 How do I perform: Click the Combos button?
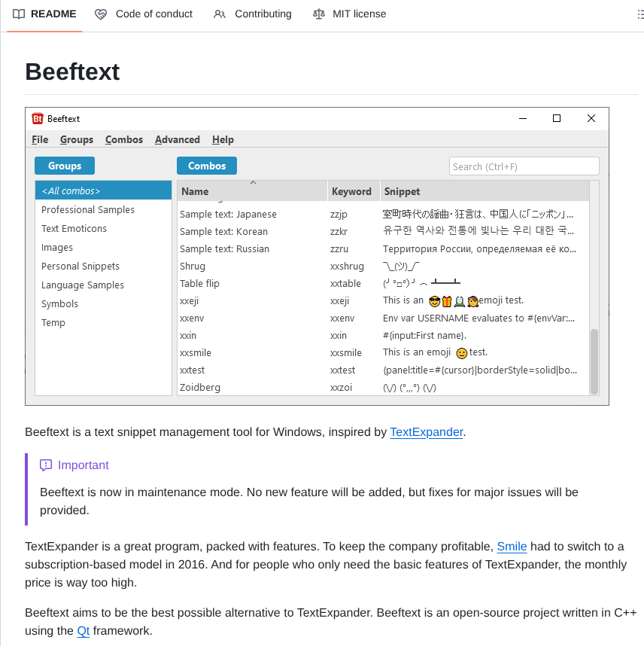[x=206, y=166]
